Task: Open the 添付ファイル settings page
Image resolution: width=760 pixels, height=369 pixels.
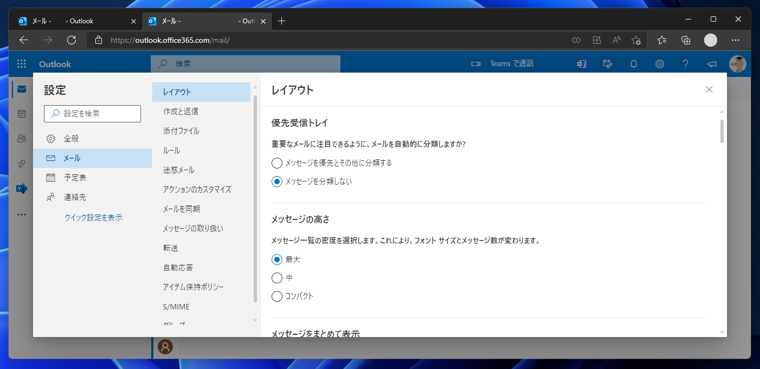Action: [x=201, y=131]
